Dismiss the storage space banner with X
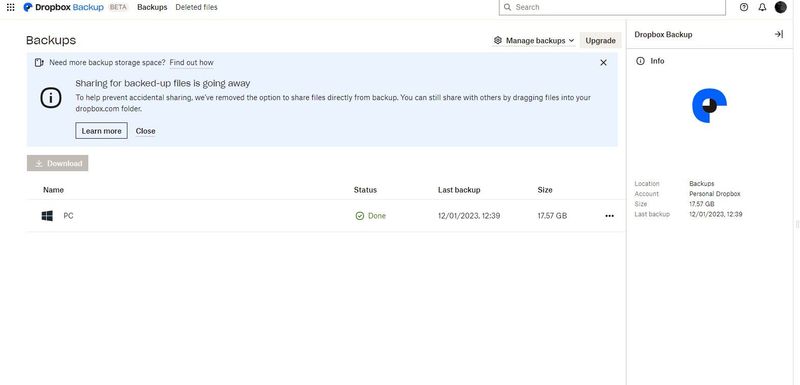This screenshot has height=385, width=800. click(603, 63)
